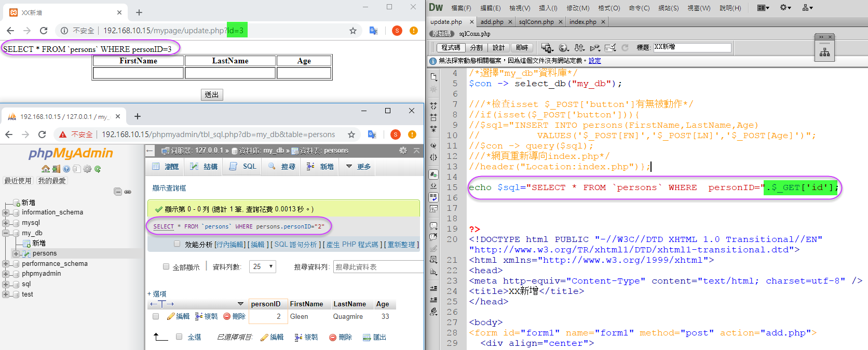Open the 結構 tab in phpMyAdmin

click(205, 167)
